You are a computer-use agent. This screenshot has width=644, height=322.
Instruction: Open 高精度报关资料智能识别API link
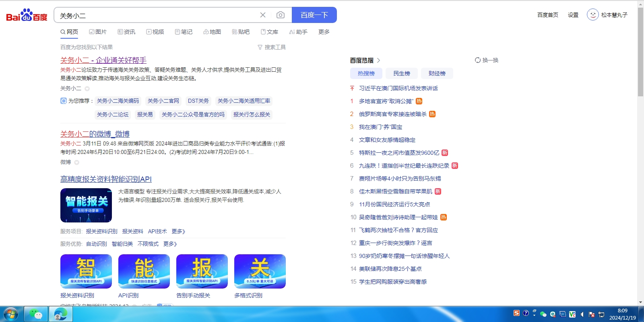[106, 179]
